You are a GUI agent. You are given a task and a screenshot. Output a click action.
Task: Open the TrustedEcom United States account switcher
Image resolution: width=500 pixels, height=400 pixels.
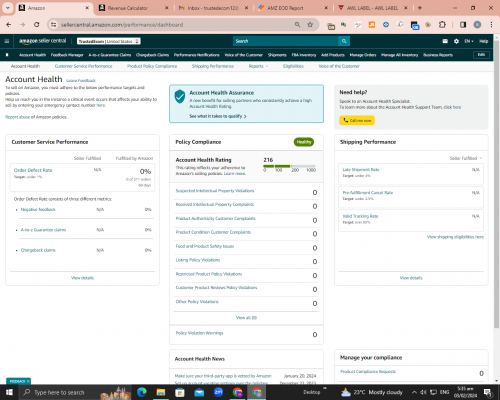point(109,41)
